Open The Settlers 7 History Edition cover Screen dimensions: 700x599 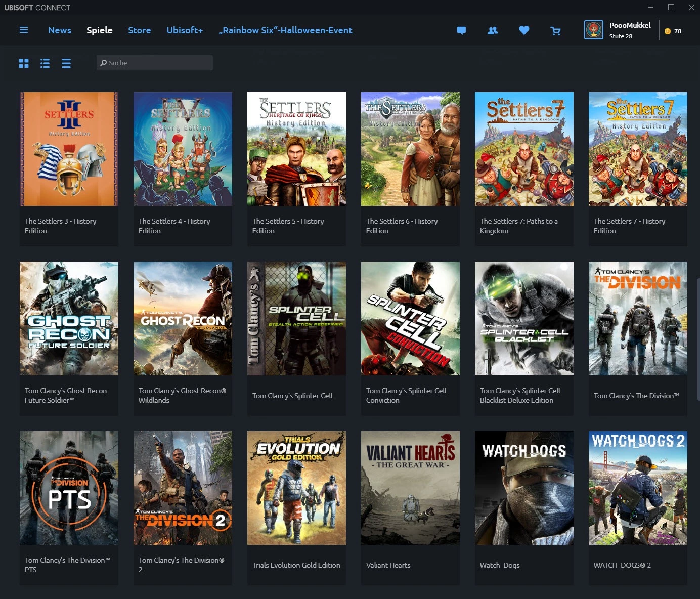point(638,149)
